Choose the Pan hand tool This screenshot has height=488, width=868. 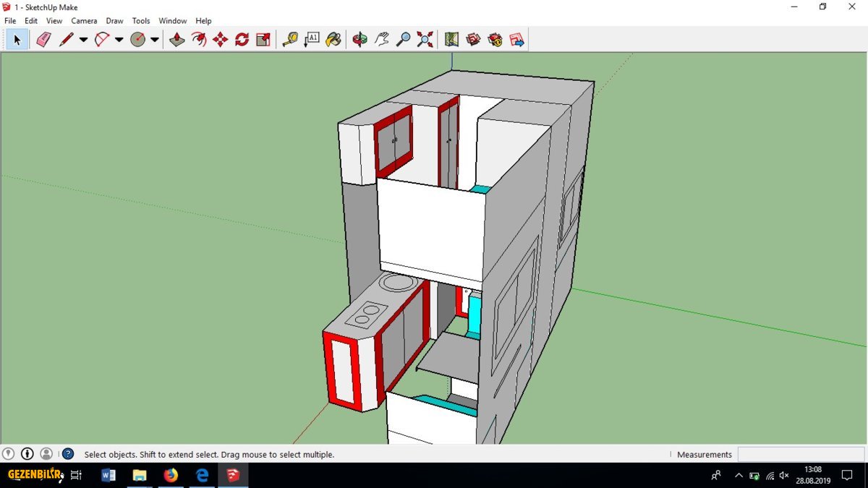pyautogui.click(x=382, y=40)
